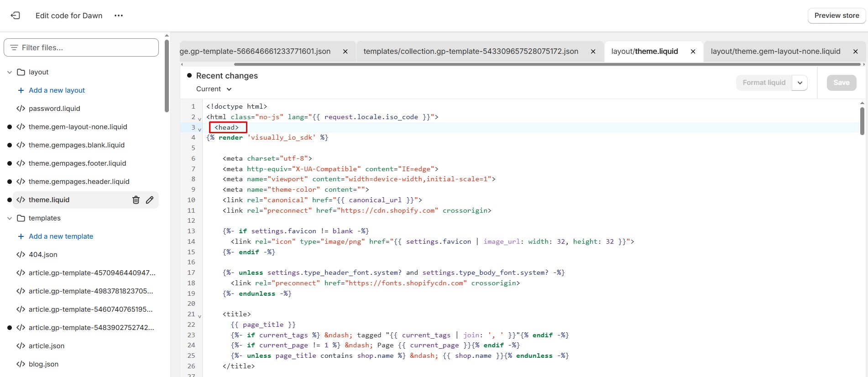Fold the head tag on line 3
868x377 pixels.
(199, 129)
